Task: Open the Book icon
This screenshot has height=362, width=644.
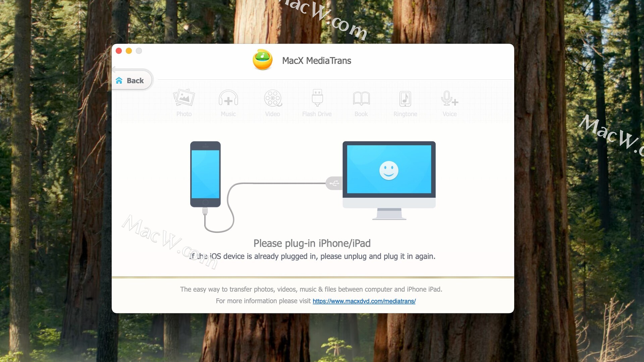Action: (x=361, y=98)
